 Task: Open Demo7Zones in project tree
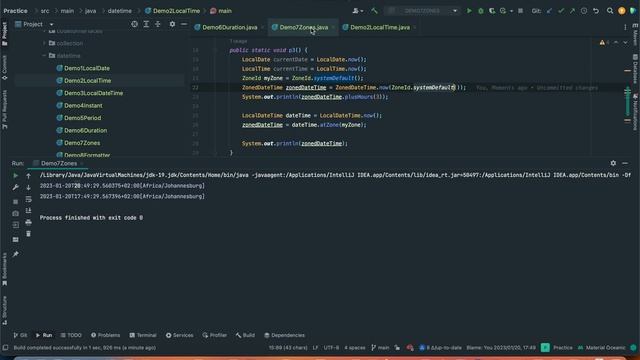click(x=82, y=143)
